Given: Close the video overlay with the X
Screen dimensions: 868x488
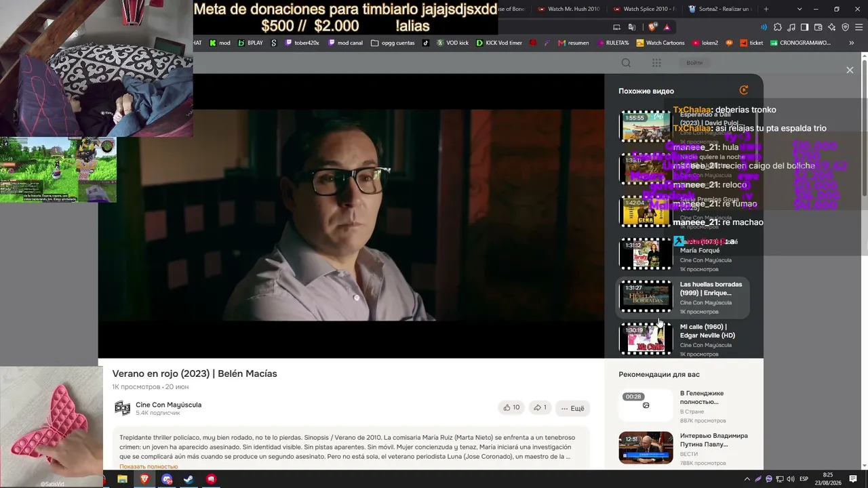Looking at the screenshot, I should coord(850,70).
